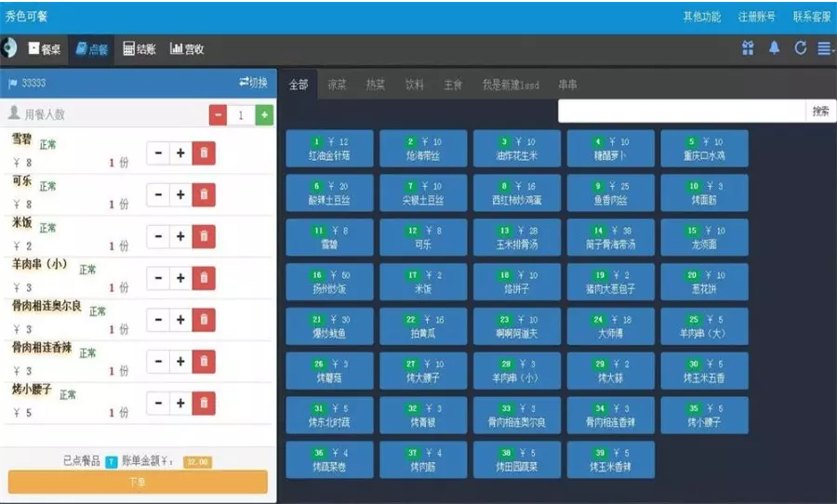Screen dimensions: 837x504
Task: Decrease diner count with red minus
Action: (x=219, y=114)
